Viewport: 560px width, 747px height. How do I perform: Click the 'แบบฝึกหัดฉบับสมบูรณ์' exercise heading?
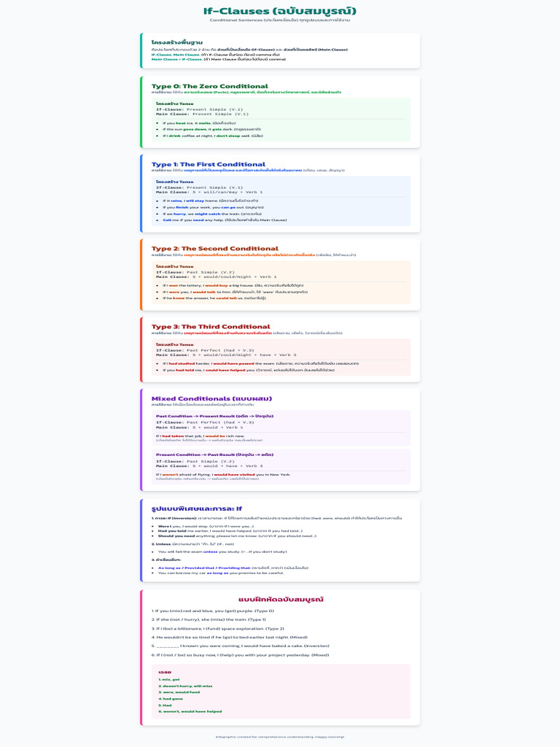click(281, 600)
